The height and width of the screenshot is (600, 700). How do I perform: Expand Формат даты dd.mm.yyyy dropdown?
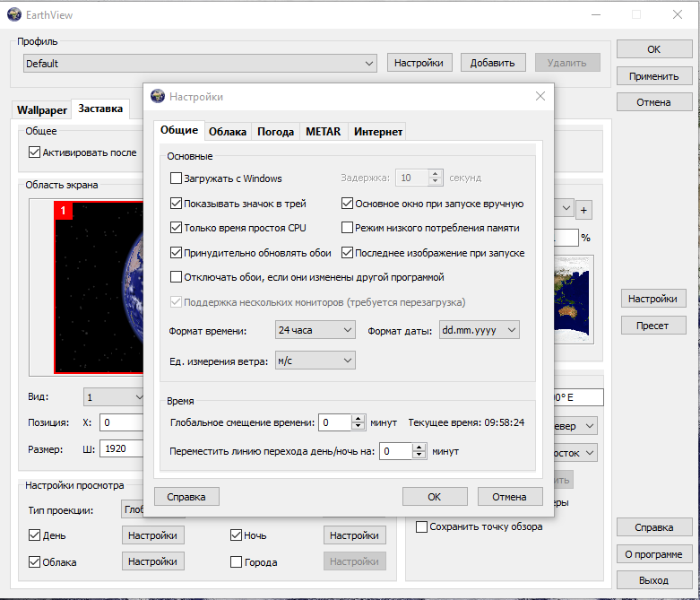pyautogui.click(x=479, y=330)
